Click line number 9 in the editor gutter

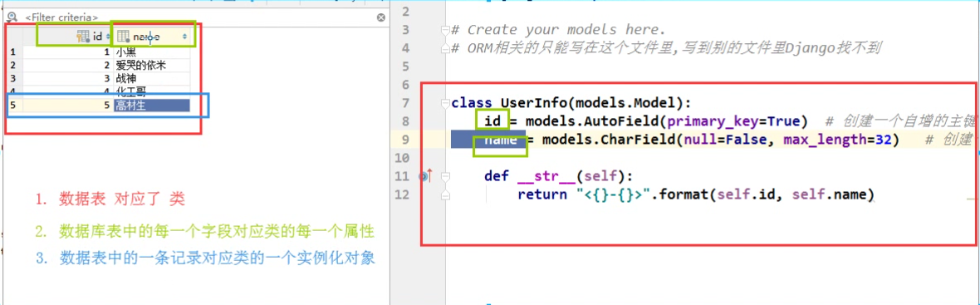point(404,140)
